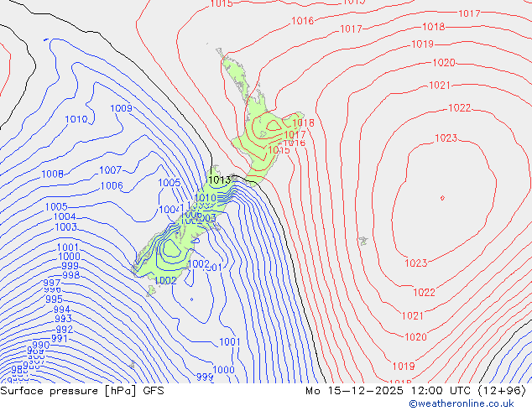Click the blue 992 isobar label
Image resolution: width=532 pixels, height=411 pixels.
pyautogui.click(x=64, y=330)
